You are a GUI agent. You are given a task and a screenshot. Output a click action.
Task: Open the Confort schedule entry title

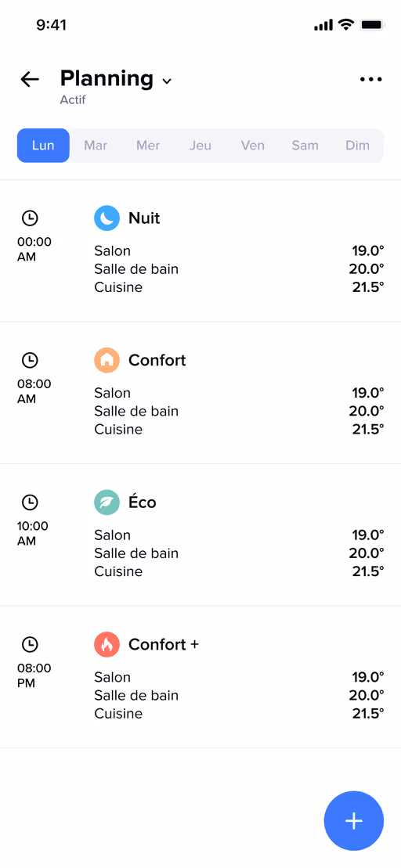157,360
